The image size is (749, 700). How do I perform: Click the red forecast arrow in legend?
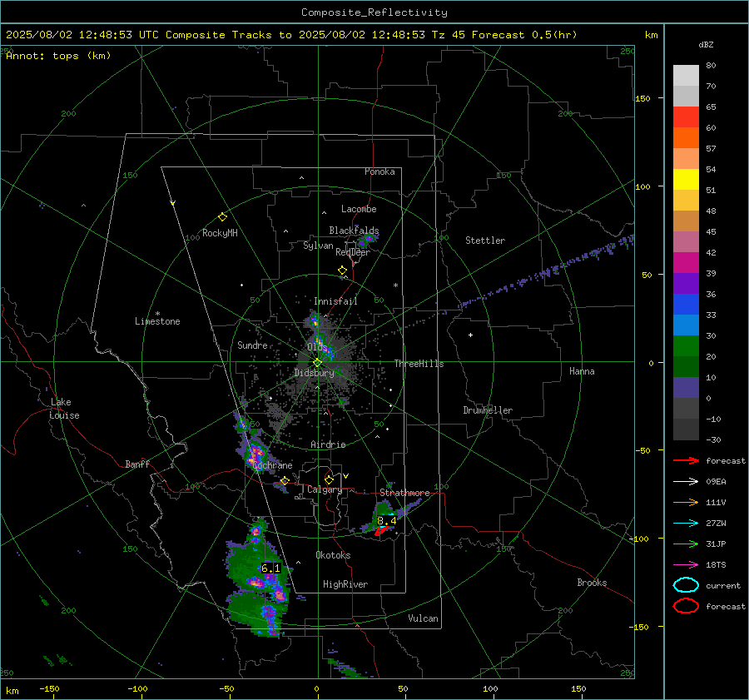pos(686,460)
